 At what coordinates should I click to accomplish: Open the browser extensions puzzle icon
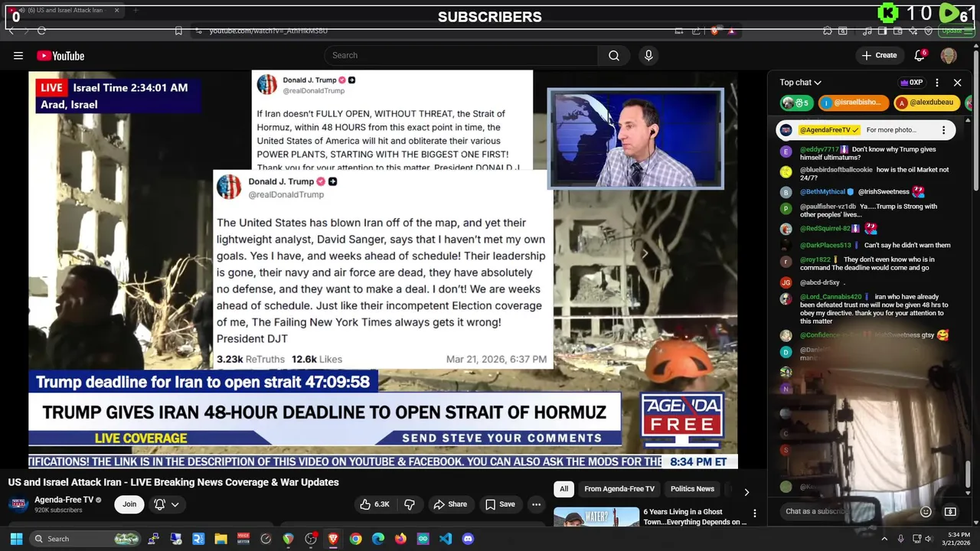coord(828,31)
